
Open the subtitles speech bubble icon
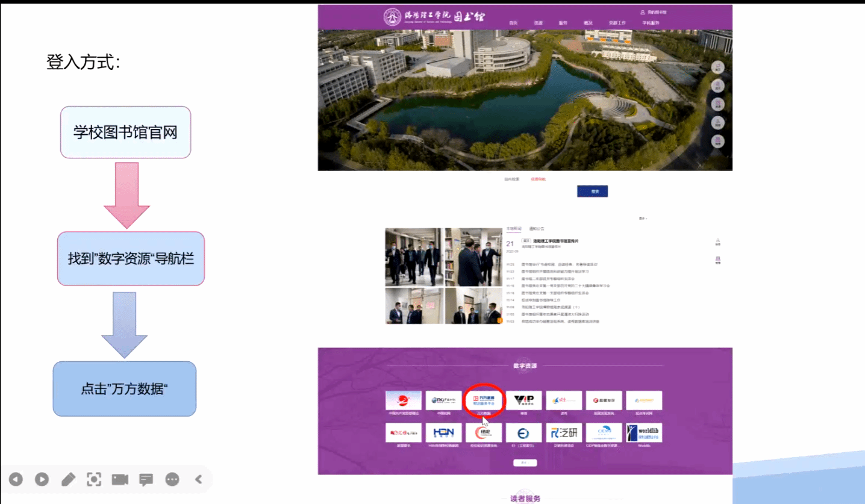[x=146, y=479]
